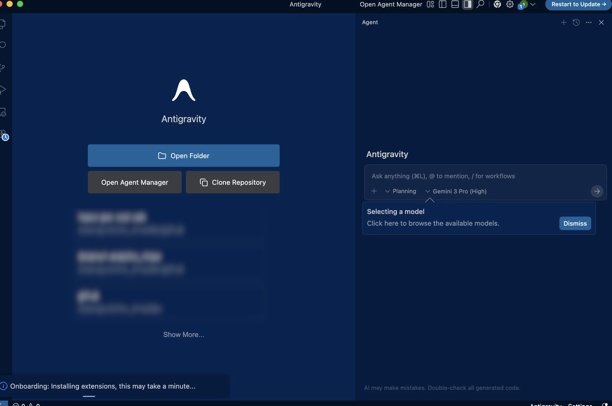
Task: Open the Source Control view
Action: pyautogui.click(x=3, y=68)
